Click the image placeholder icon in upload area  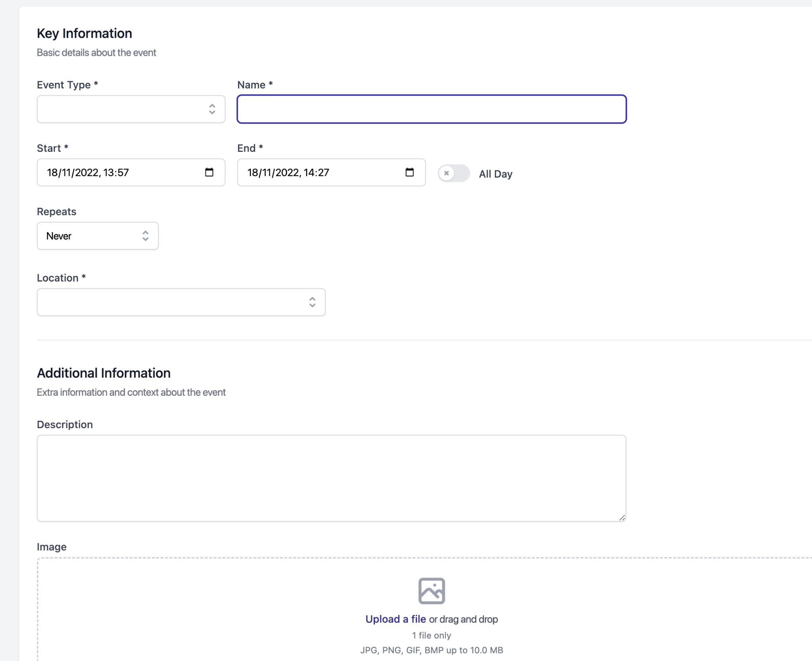[431, 590]
